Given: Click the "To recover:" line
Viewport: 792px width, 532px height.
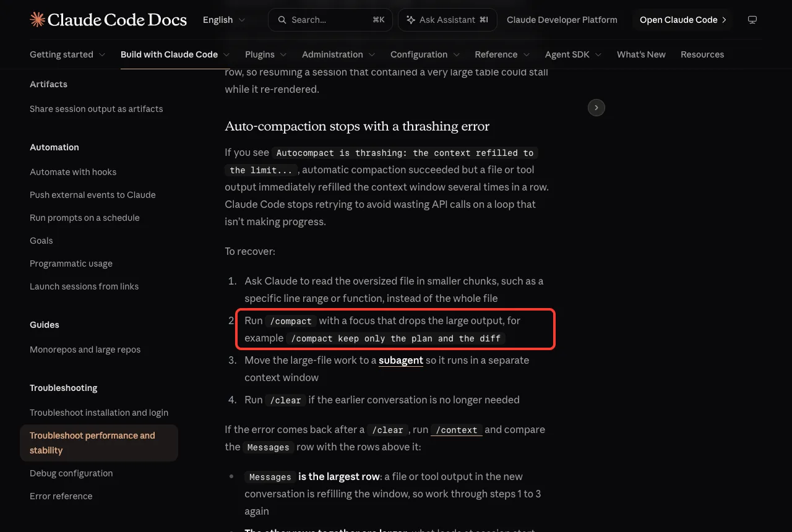Looking at the screenshot, I should tap(250, 251).
